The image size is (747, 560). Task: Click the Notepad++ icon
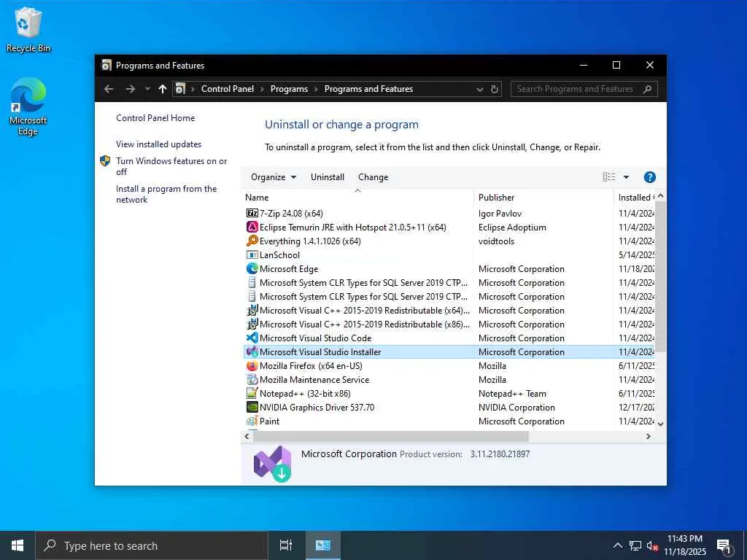[252, 393]
